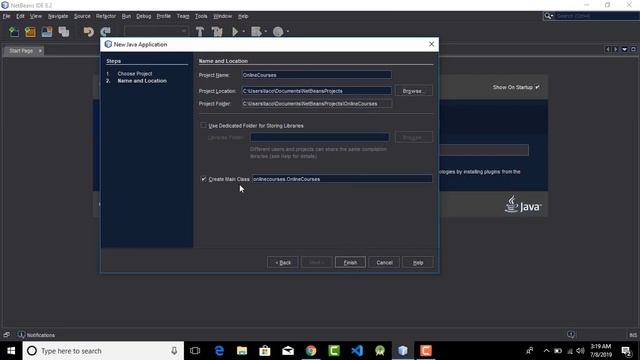The width and height of the screenshot is (640, 360).
Task: Switch to the Start Page tab
Action: click(x=21, y=51)
